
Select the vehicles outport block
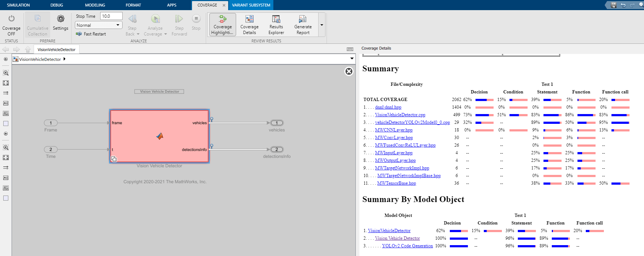[x=277, y=123]
